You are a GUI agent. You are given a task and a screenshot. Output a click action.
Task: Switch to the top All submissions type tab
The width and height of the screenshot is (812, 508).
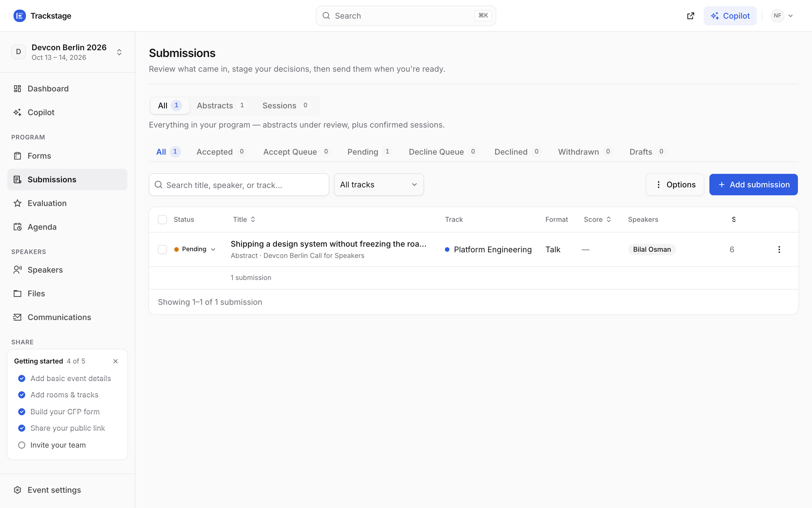tap(170, 106)
